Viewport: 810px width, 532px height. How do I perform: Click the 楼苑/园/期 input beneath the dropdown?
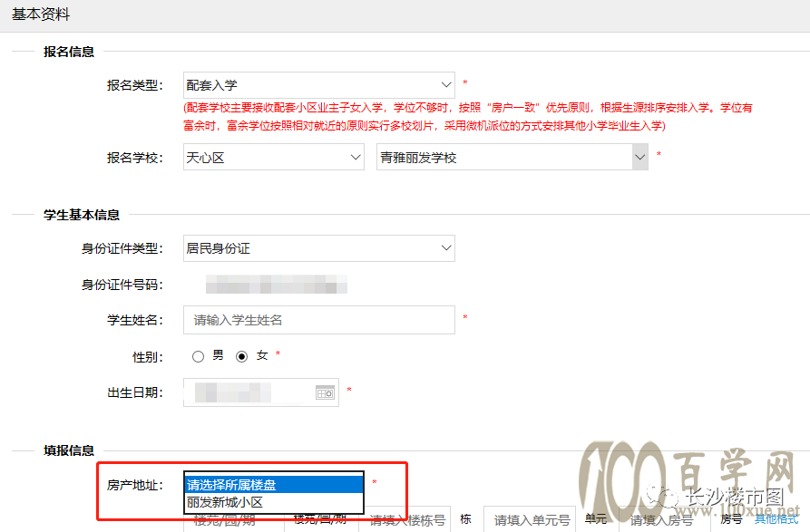[233, 521]
